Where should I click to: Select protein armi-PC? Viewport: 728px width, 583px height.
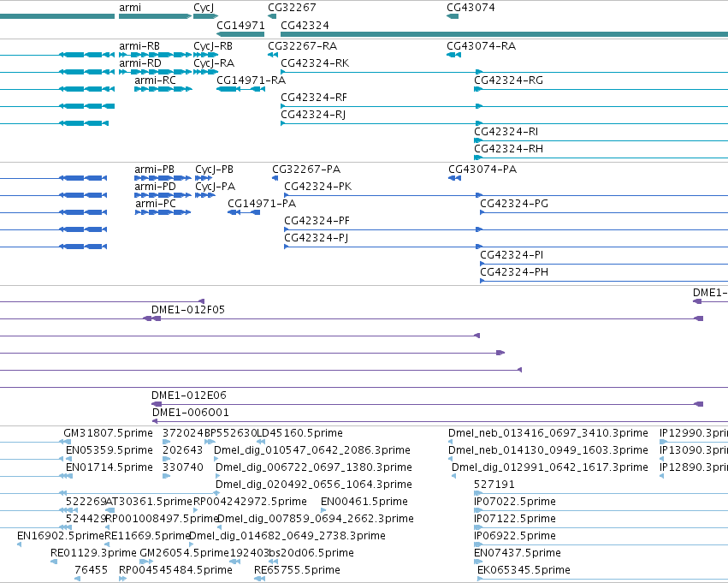156,204
